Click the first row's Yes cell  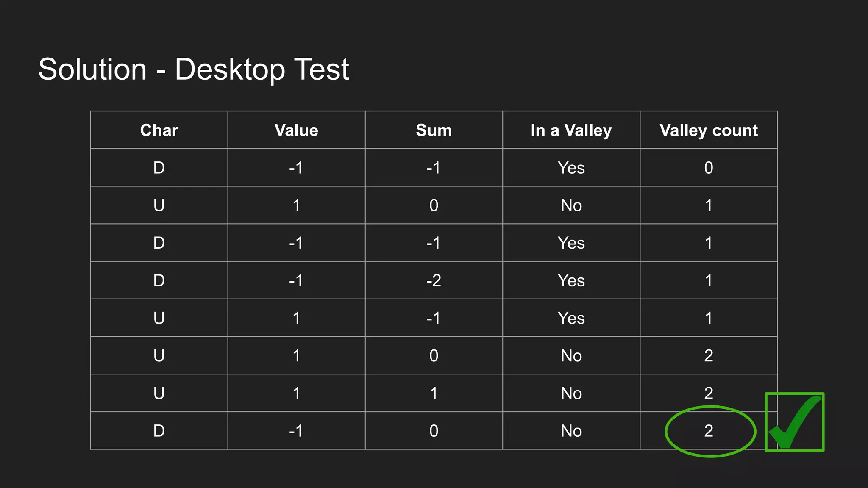pos(571,168)
